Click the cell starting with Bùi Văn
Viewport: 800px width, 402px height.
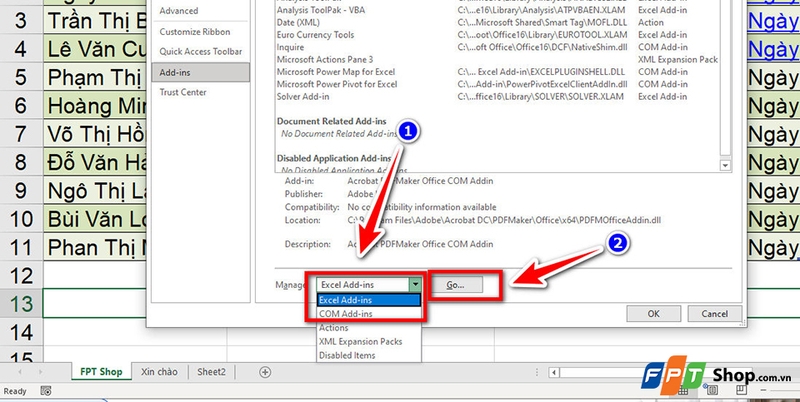96,219
